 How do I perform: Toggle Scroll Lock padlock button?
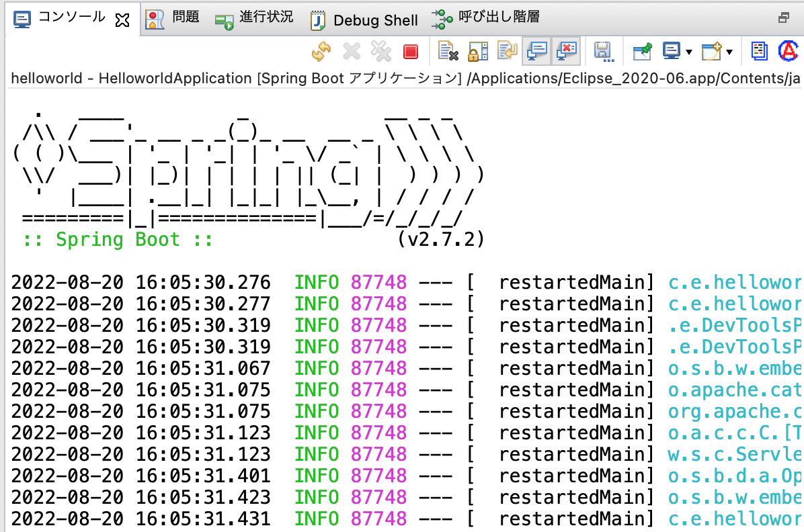(477, 52)
